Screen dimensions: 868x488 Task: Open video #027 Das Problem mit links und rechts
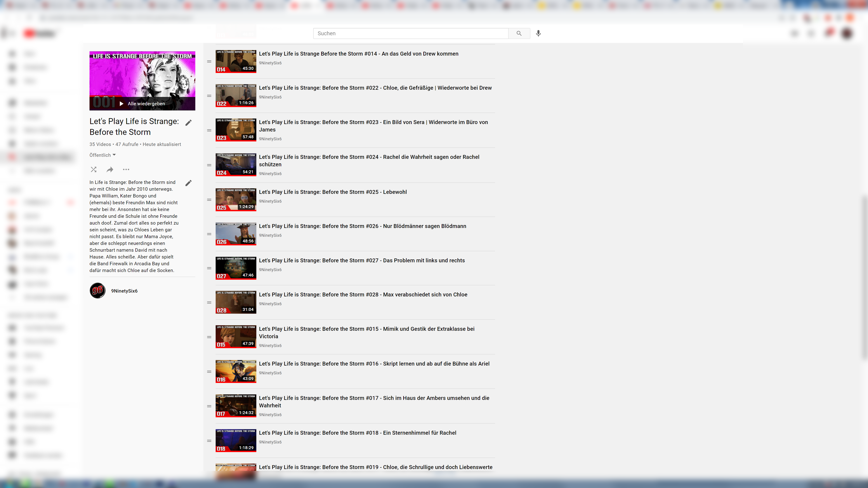coord(362,261)
